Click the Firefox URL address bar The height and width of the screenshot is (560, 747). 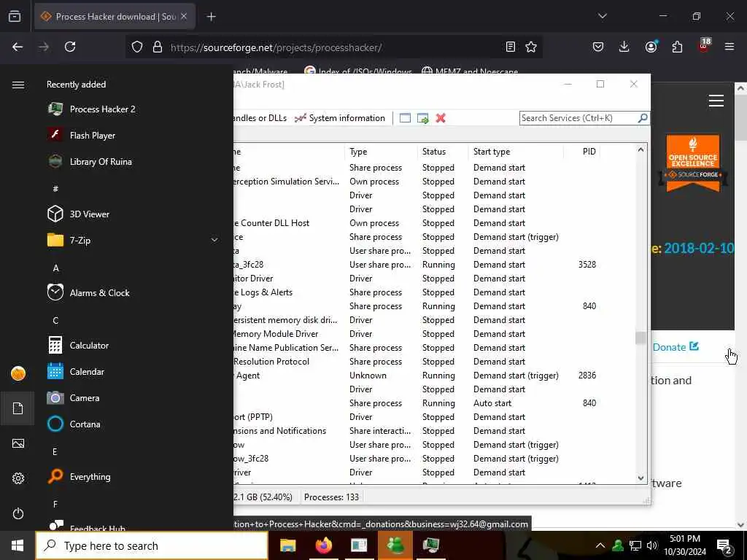[x=333, y=47]
